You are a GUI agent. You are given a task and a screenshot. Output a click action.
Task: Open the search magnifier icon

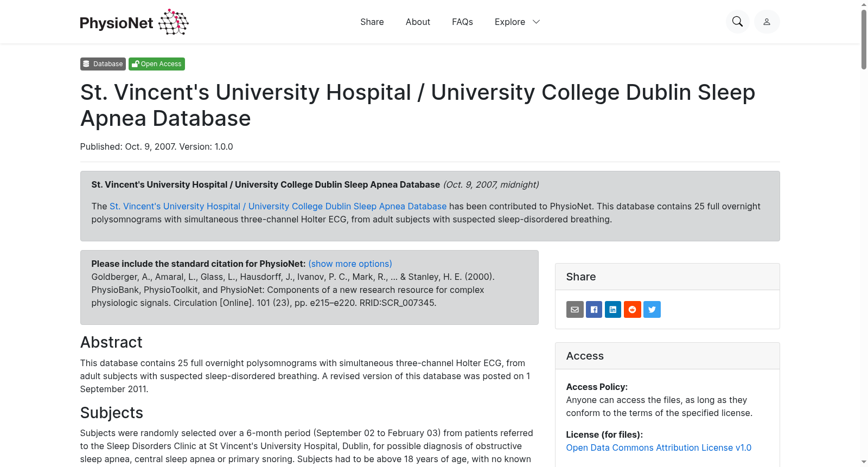[x=737, y=22]
